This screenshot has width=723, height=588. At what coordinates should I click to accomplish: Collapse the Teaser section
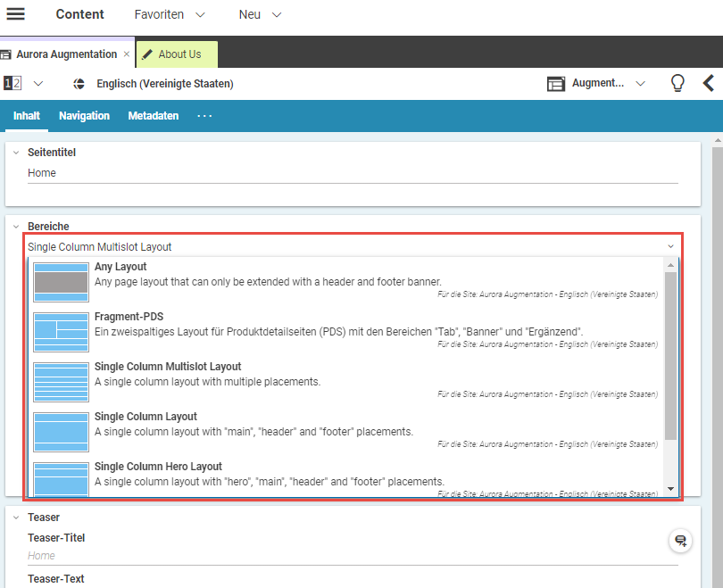click(16, 517)
